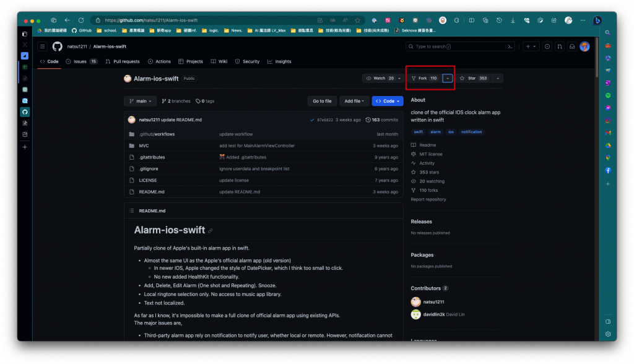The height and width of the screenshot is (364, 634).
Task: Open the Bing Copilot sidebar icon
Action: [x=597, y=20]
